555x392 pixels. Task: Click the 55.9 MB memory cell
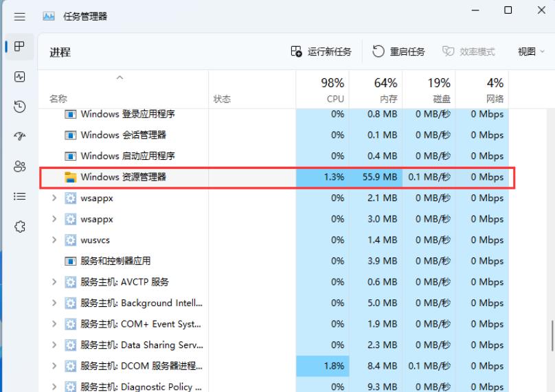376,177
